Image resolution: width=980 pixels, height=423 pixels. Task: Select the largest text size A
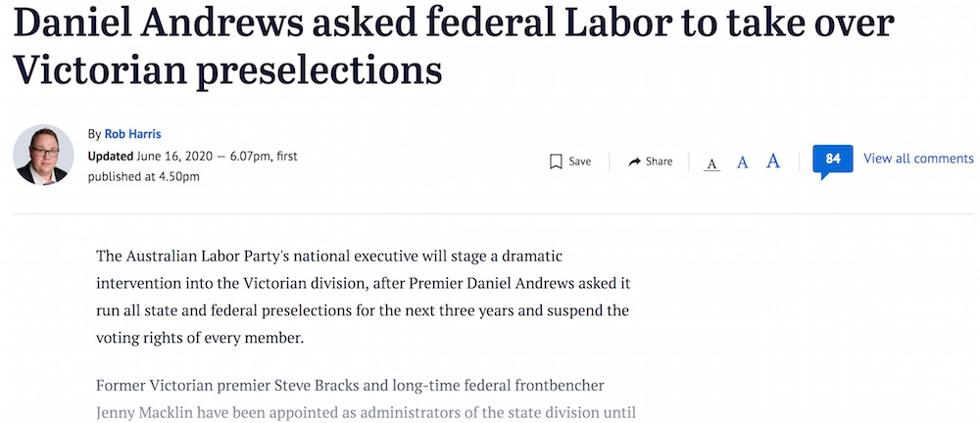(x=773, y=161)
